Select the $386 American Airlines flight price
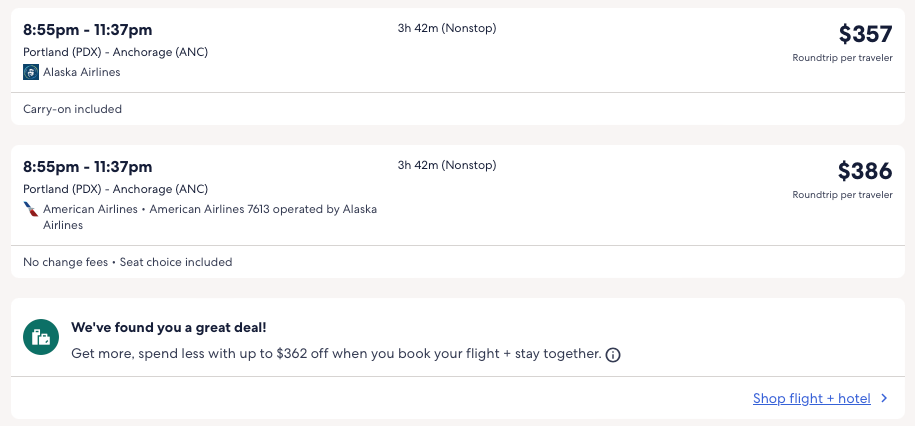Viewport: 915px width, 426px height. pyautogui.click(x=864, y=171)
